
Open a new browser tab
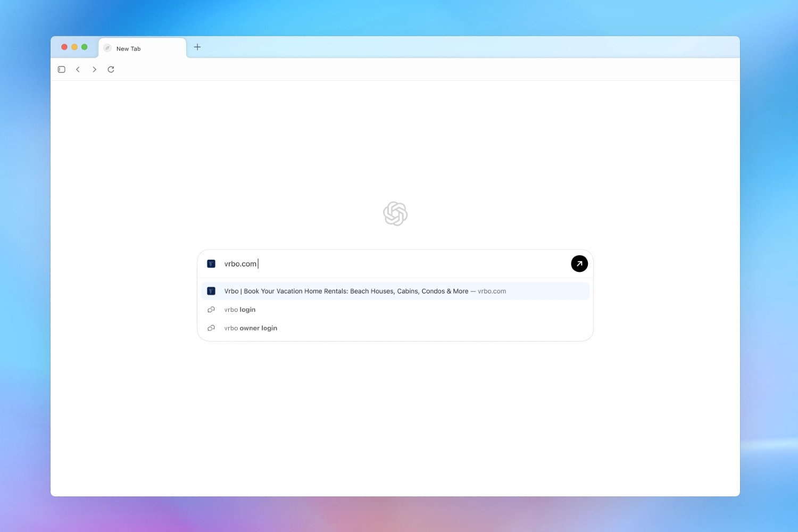[197, 47]
